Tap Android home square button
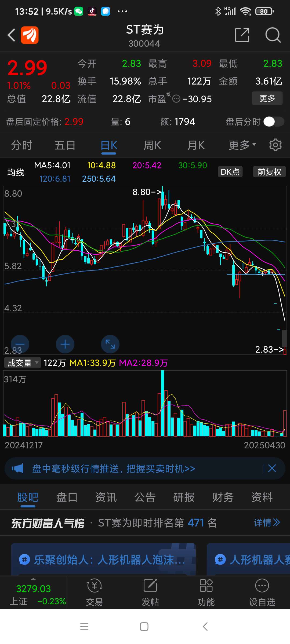The width and height of the screenshot is (290, 644). 144,627
